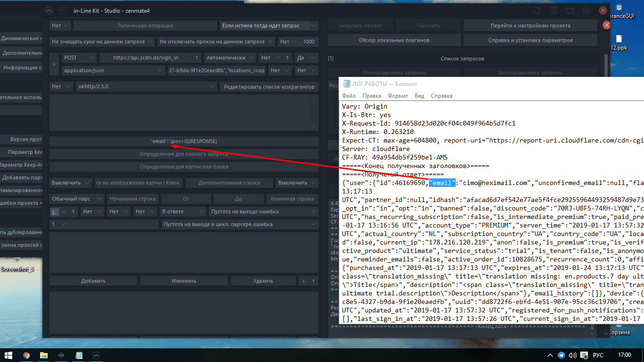Open the 'Обычный парс' dropdown
Viewport: 644px width, 362px height.
point(77,199)
